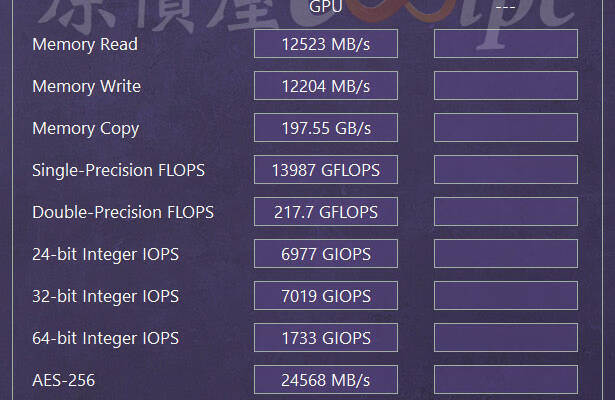Screen dimensions: 615x400
Task: Click empty second-column box for 32-bit Integer IOPS
Action: click(506, 295)
